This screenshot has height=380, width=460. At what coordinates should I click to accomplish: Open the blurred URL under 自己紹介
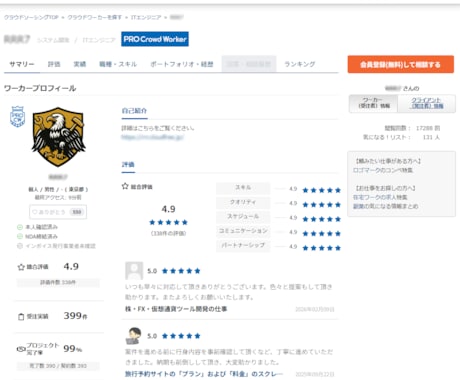[152, 137]
